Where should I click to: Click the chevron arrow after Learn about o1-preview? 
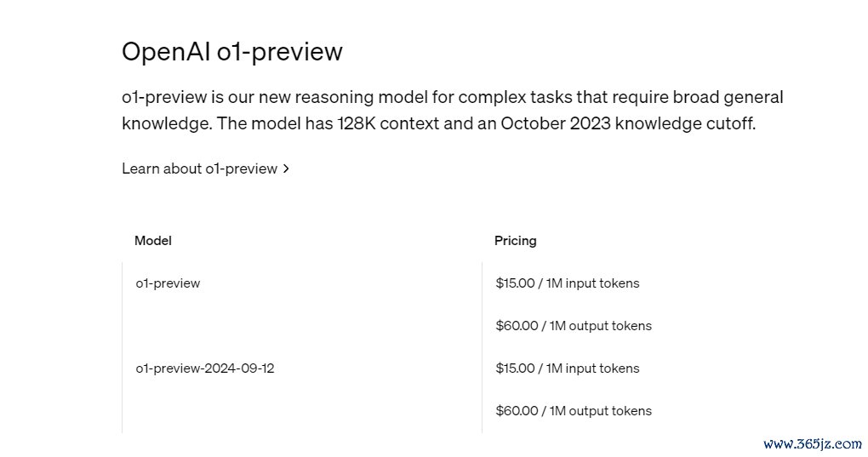pyautogui.click(x=286, y=169)
